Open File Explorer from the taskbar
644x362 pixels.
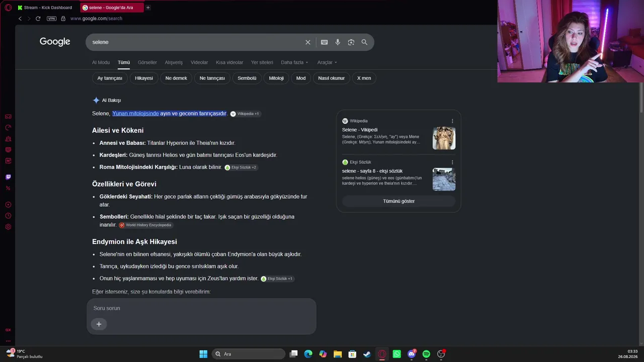(338, 354)
